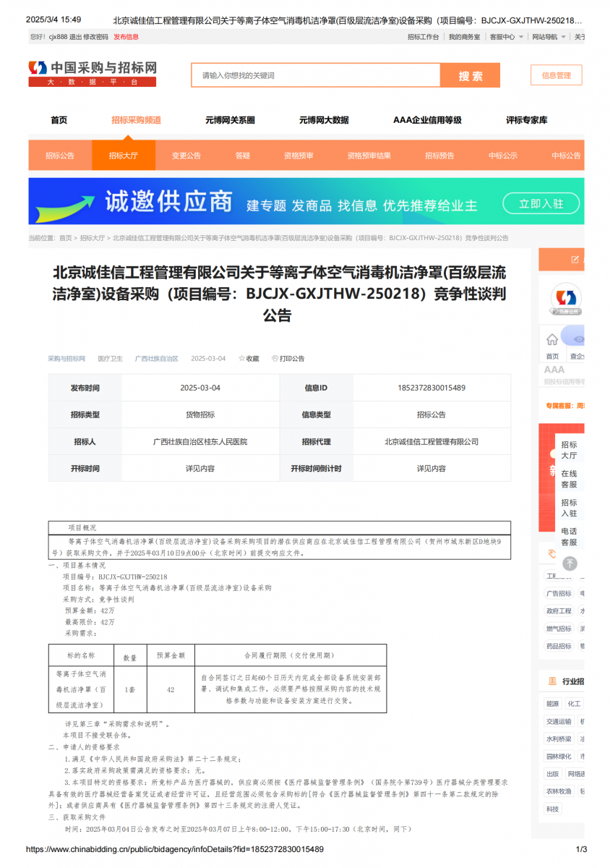Click the 广西壮族自治区 region tag
The width and height of the screenshot is (613, 868).
pyautogui.click(x=157, y=359)
